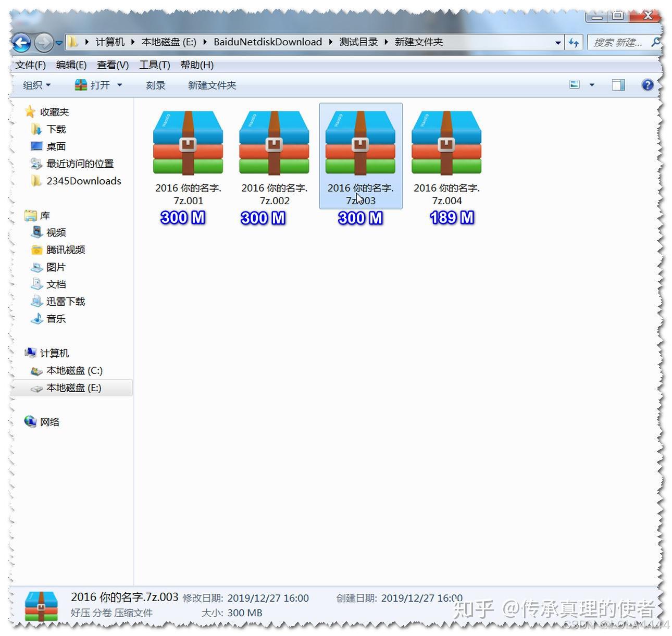Image resolution: width=672 pixels, height=636 pixels.
Task: Expand arrow after BaiduNetdiskDownload in breadcrumb
Action: [330, 42]
